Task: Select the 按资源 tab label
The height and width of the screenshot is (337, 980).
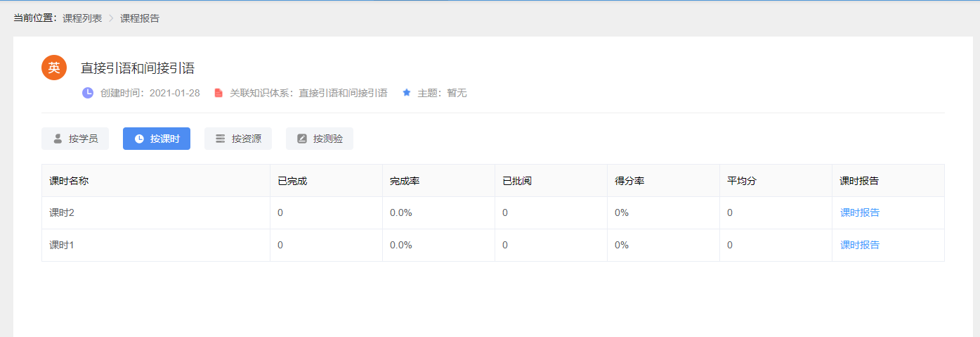Action: 246,139
